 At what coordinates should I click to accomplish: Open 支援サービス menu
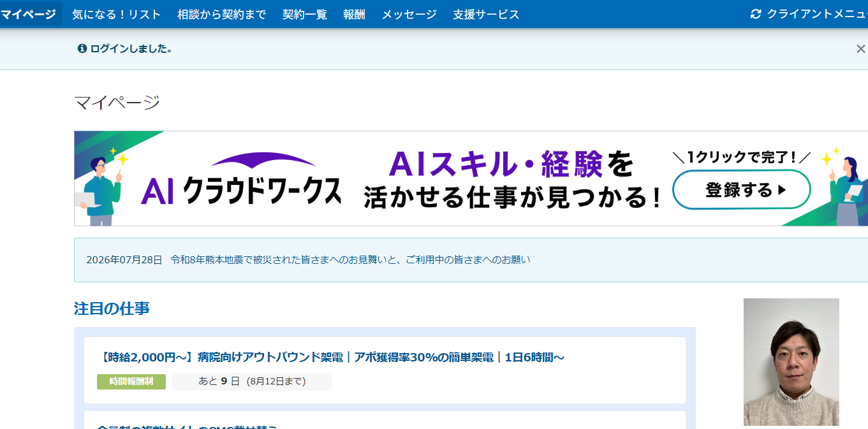486,14
